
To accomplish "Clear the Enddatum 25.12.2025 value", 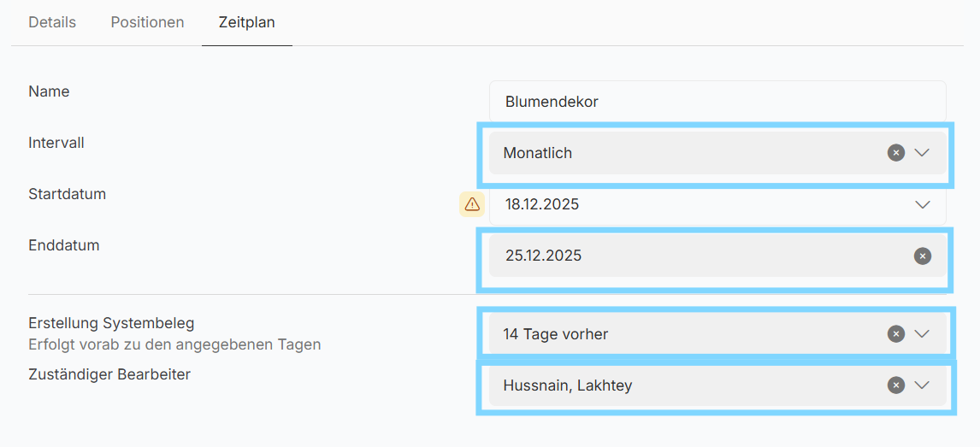I will (x=922, y=256).
